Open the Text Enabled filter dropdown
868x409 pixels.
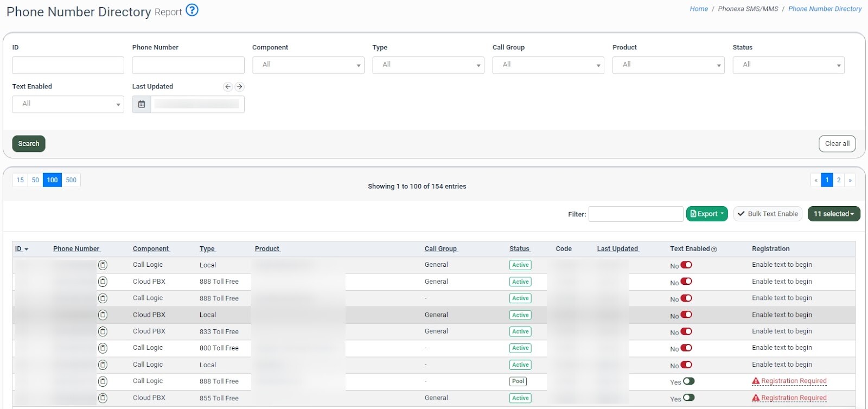click(68, 104)
